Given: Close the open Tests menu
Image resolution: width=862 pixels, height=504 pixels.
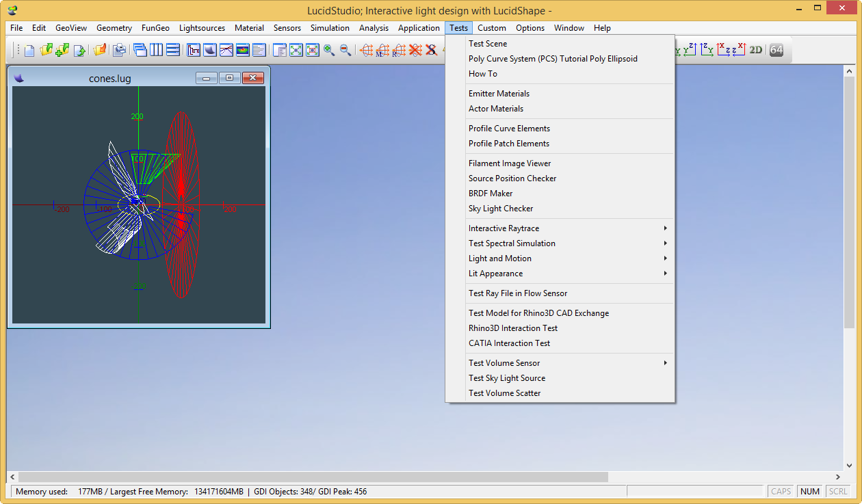Looking at the screenshot, I should tap(458, 28).
